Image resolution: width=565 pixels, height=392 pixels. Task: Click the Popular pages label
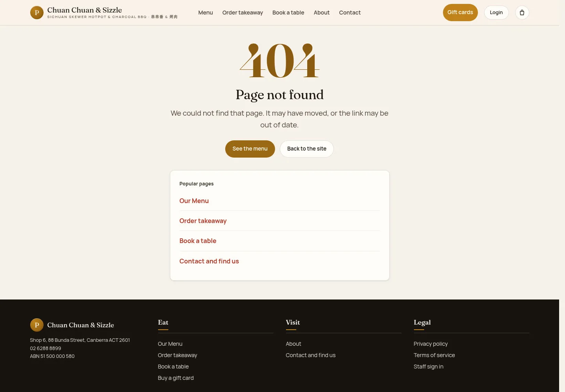[197, 183]
